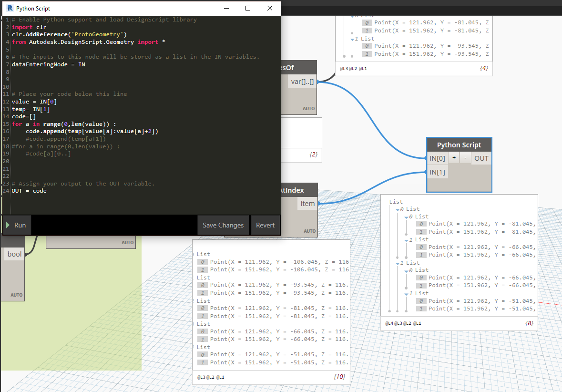This screenshot has height=392, width=562.
Task: Select the @L1 level in the {8} preview
Action: click(x=417, y=323)
